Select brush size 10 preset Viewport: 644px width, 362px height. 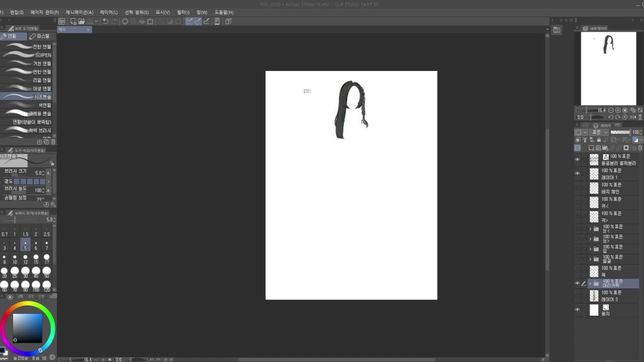click(x=15, y=259)
